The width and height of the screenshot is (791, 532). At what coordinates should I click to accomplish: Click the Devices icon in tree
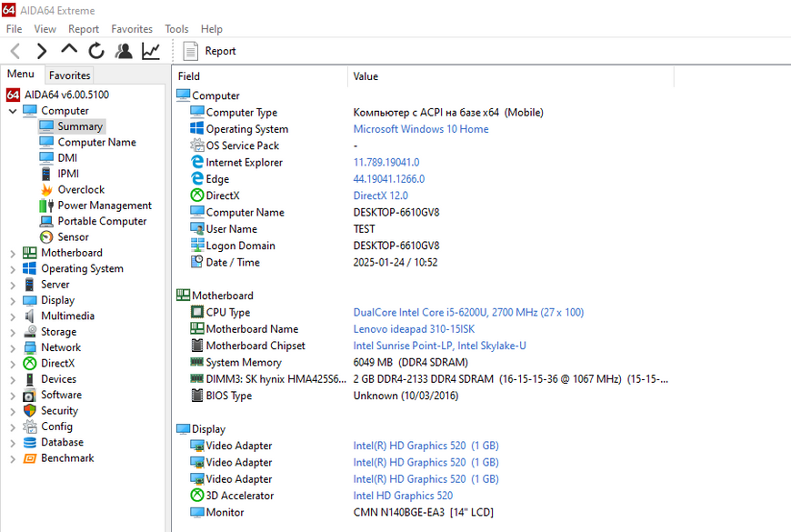(30, 379)
